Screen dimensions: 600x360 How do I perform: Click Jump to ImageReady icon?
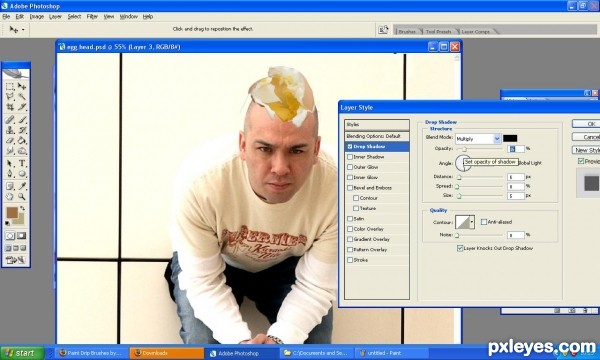(x=16, y=260)
